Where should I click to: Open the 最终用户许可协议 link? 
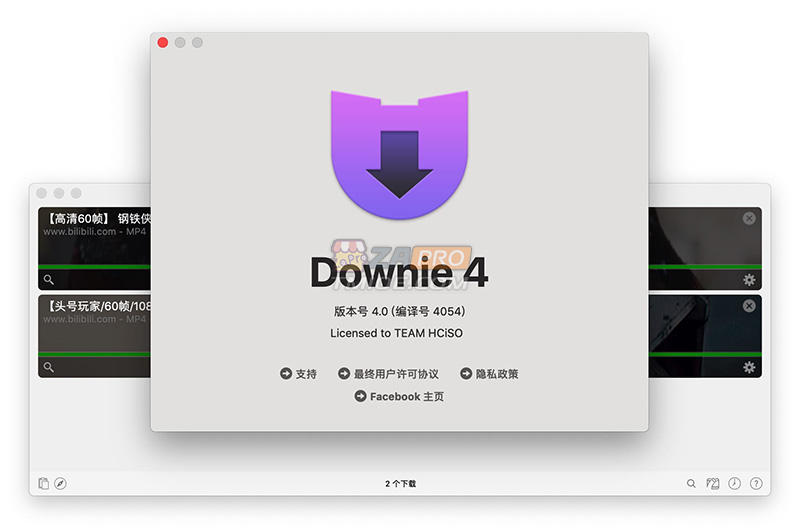click(x=388, y=374)
